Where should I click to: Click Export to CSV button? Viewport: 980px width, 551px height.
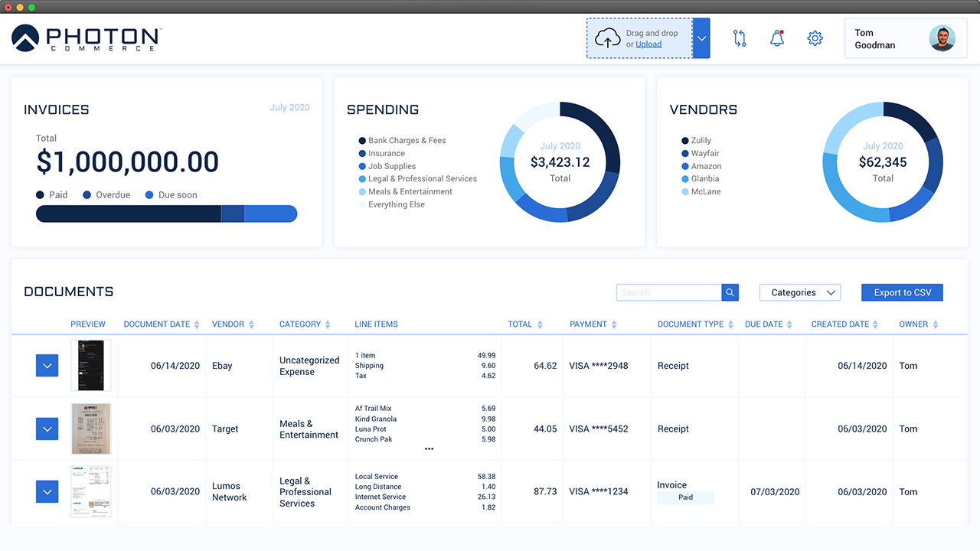click(x=902, y=292)
